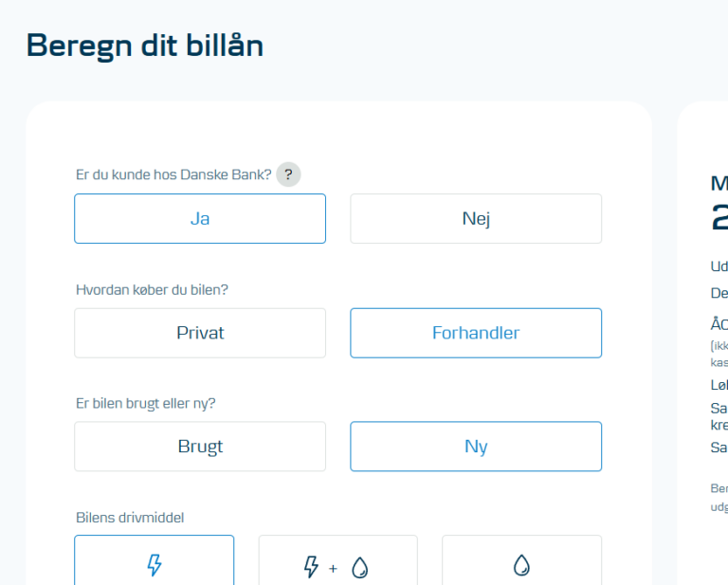Click the lightning bolt inside the hybrid option
This screenshot has height=585, width=728.
[x=311, y=567]
